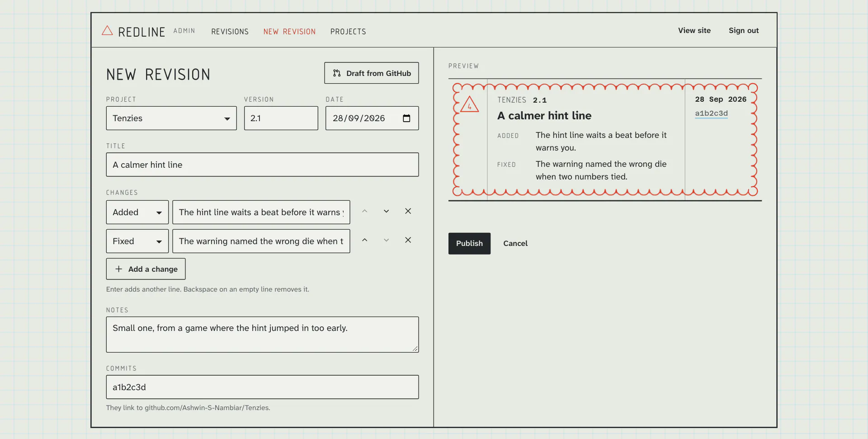
Task: Open the Projects nav item
Action: 348,32
